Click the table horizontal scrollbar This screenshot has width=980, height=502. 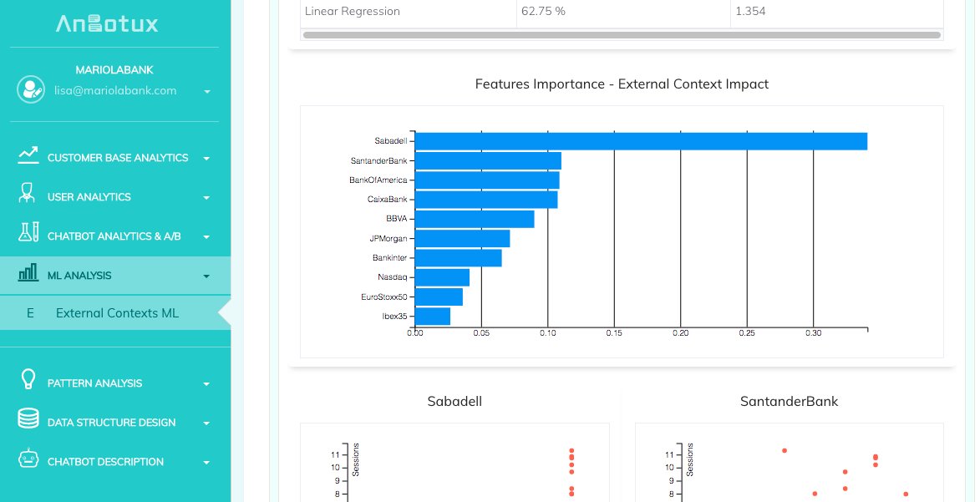pyautogui.click(x=622, y=35)
